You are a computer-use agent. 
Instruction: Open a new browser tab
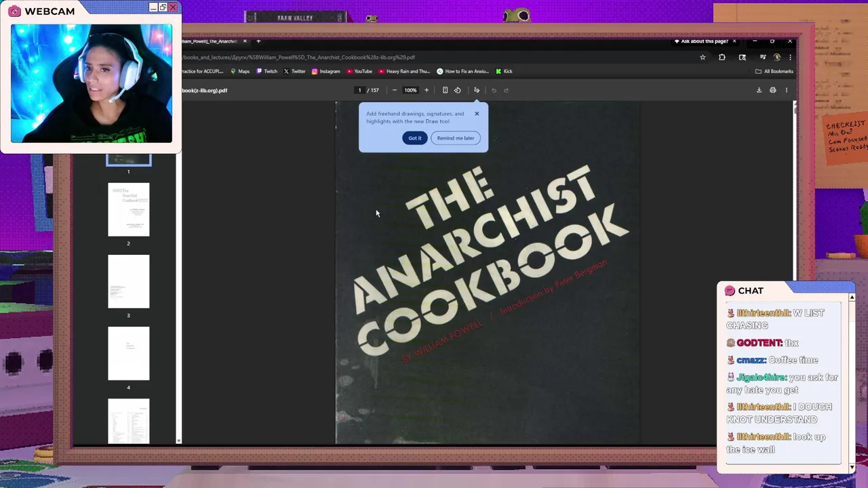[258, 41]
